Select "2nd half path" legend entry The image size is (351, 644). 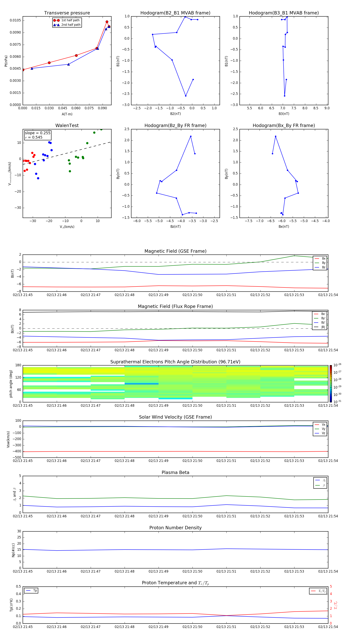pyautogui.click(x=67, y=25)
